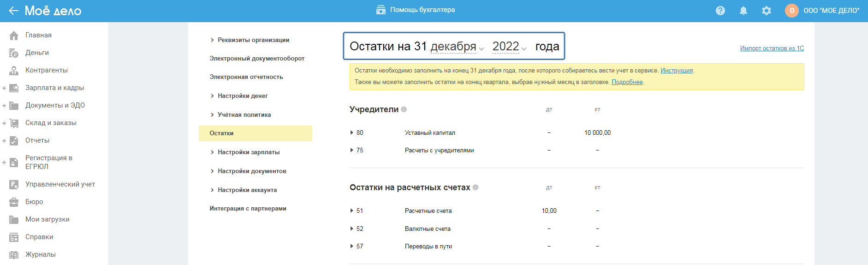The image size is (868, 265).
Task: Click Помощь бухгалтера text
Action: click(422, 10)
